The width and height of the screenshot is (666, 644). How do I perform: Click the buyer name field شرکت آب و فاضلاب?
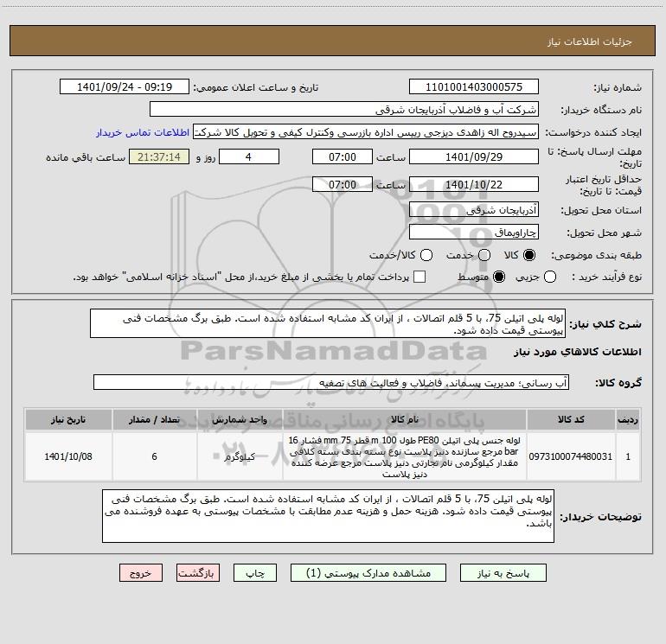[344, 109]
